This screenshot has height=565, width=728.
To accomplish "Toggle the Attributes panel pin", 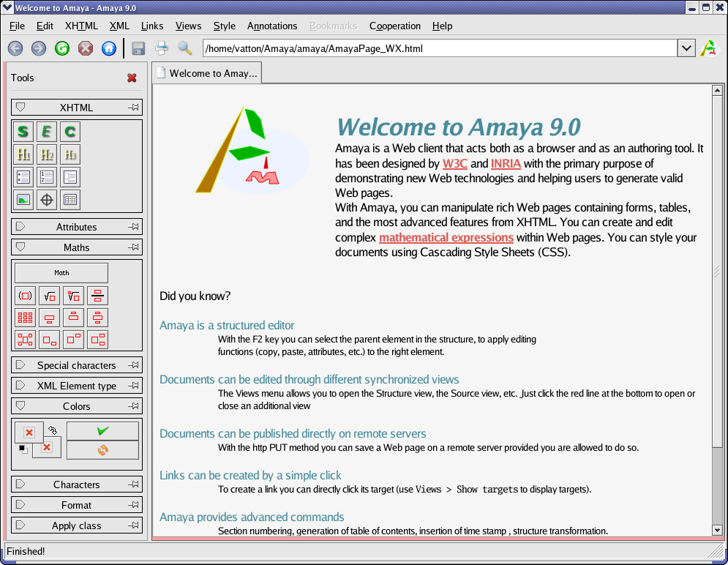I will click(133, 227).
